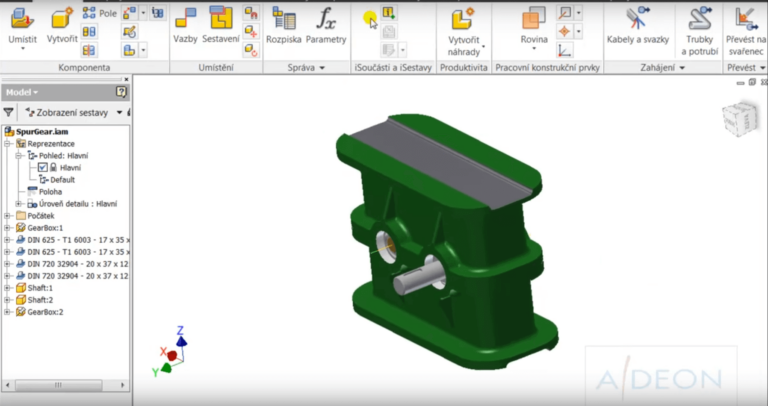Click the browser filter funnel icon
Image resolution: width=768 pixels, height=406 pixels.
click(8, 112)
